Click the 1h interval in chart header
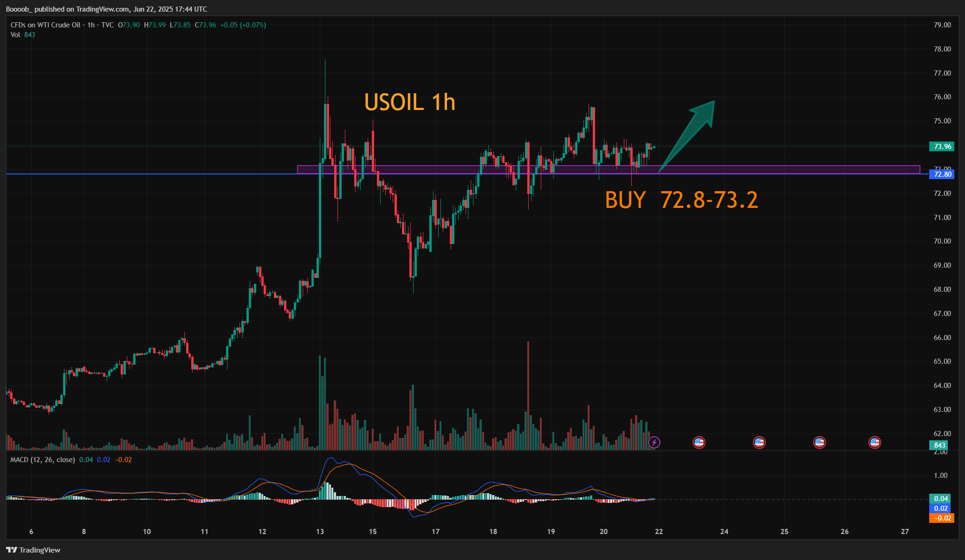Screen dimensions: 965x560 tap(91, 25)
